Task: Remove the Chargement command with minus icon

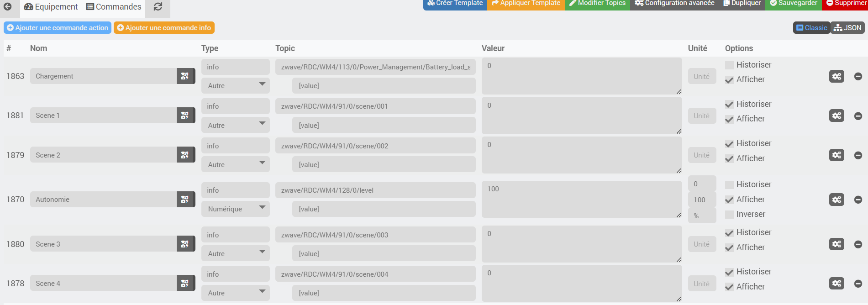Action: [x=858, y=76]
